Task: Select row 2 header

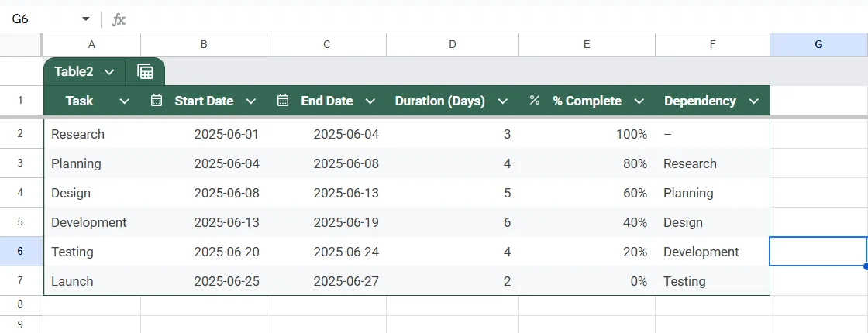Action: coord(21,134)
